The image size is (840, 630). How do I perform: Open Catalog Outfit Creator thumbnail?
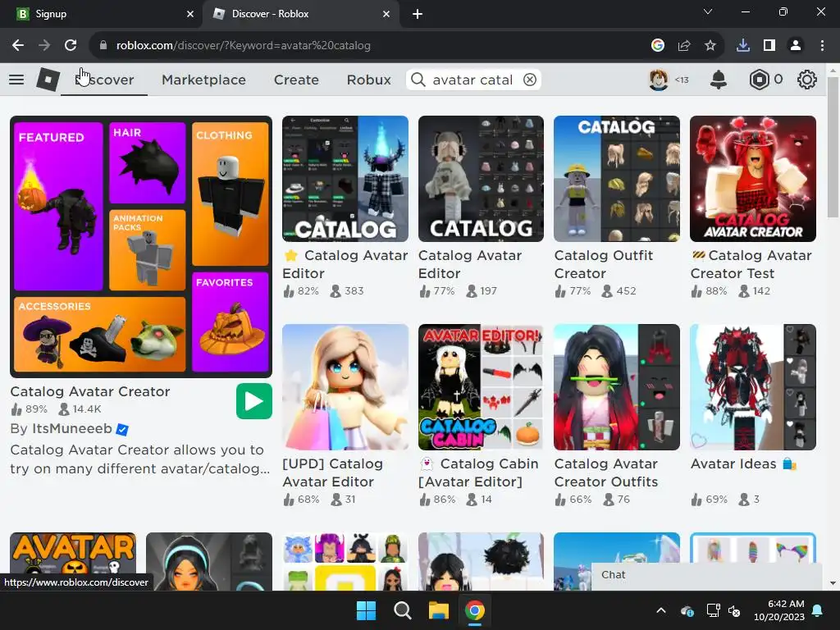(x=617, y=179)
